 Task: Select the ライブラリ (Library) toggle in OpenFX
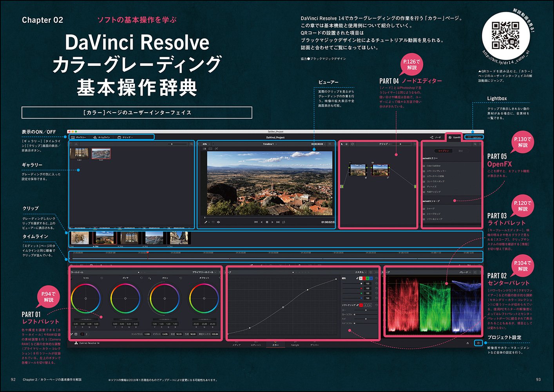(444, 151)
